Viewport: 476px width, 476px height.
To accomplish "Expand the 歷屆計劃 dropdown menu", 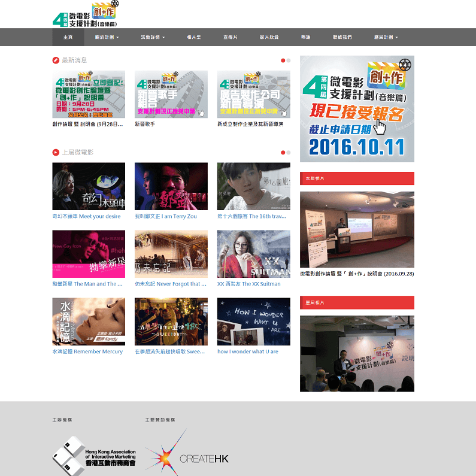I will (x=386, y=37).
